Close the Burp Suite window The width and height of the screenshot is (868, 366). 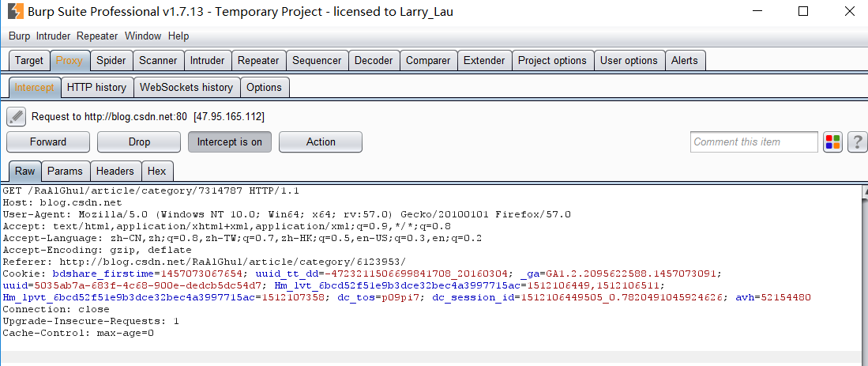pos(850,11)
